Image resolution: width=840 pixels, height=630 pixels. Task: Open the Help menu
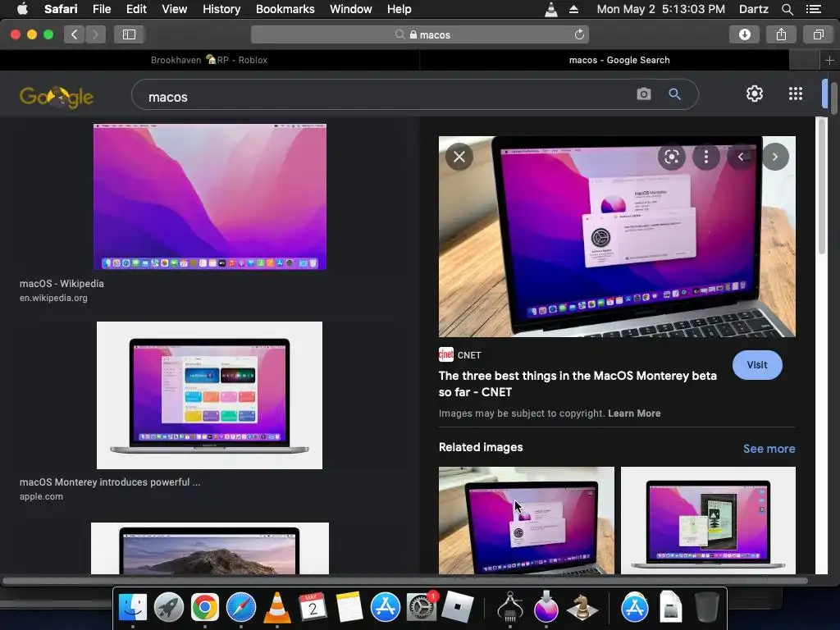point(399,9)
